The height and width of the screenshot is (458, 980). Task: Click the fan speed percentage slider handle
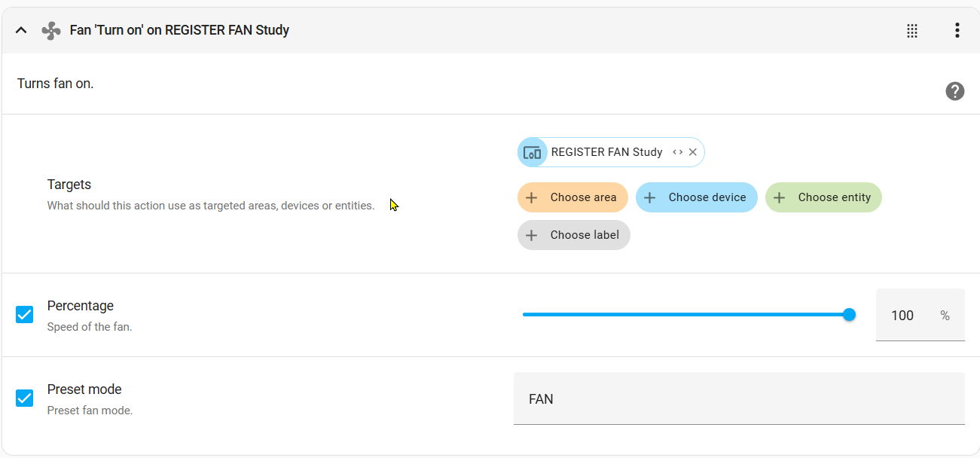pyautogui.click(x=849, y=315)
